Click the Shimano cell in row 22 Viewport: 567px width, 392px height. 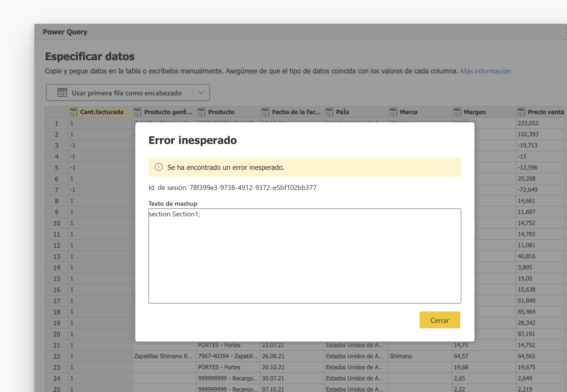tap(420, 356)
